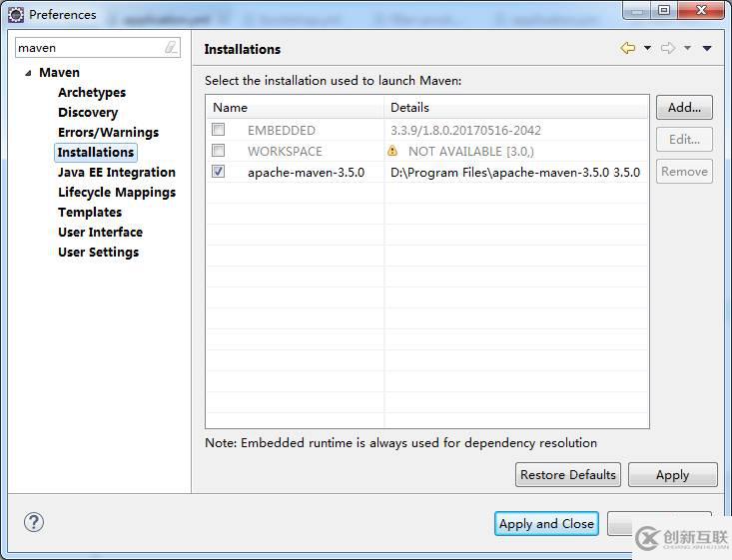Click the maven filter text field
732x560 pixels.
(88, 48)
